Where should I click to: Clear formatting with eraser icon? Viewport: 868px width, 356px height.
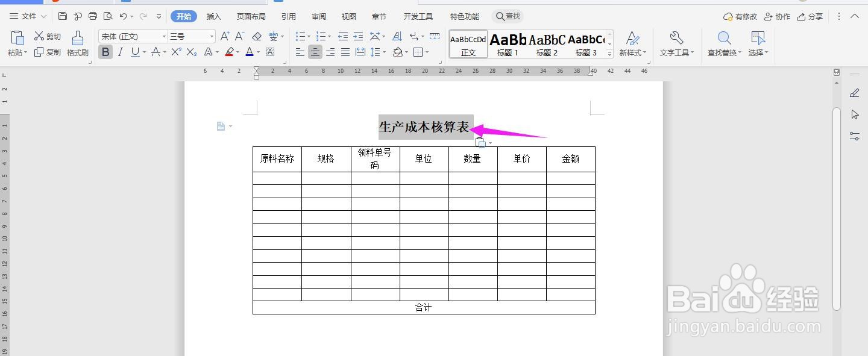tap(257, 36)
